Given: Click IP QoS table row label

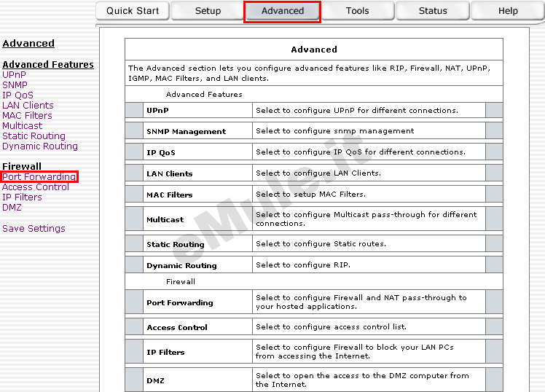Looking at the screenshot, I should tap(160, 152).
